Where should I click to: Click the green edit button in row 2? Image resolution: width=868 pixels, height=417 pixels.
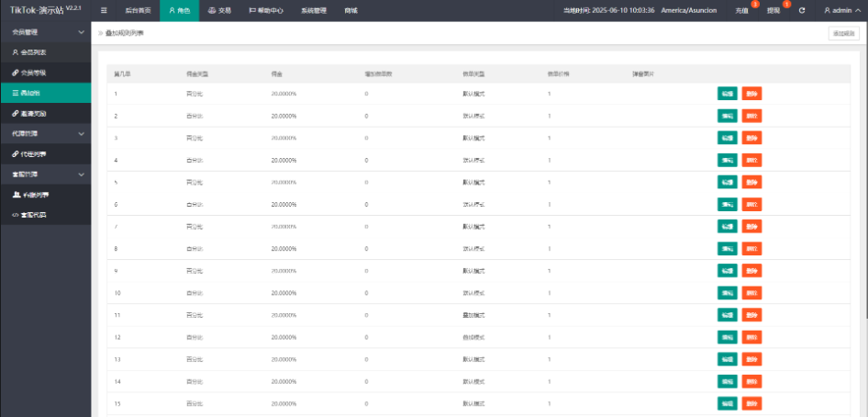tap(728, 116)
